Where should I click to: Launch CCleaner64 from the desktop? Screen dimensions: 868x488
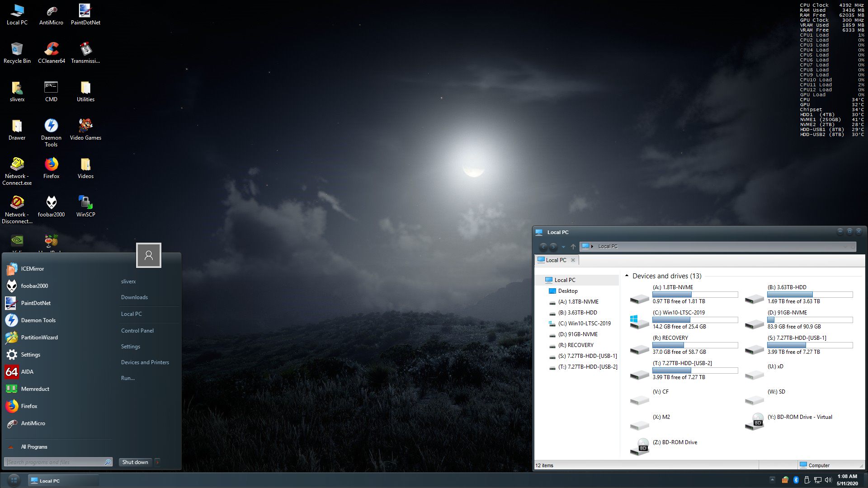[51, 50]
